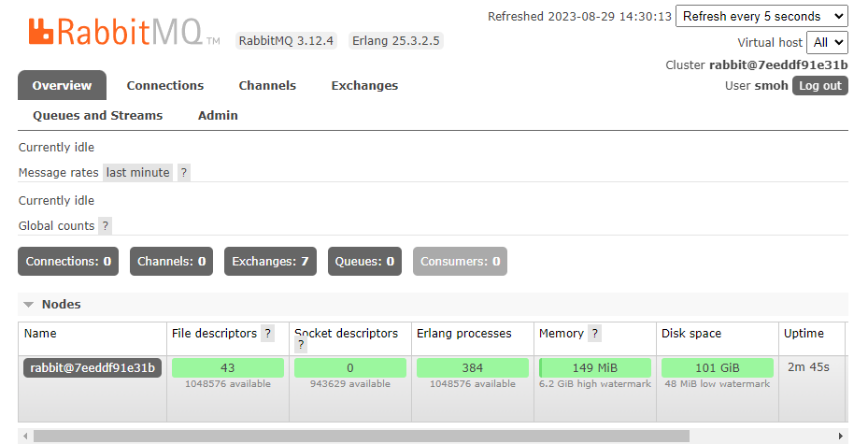
Task: Click the user name smoh
Action: [x=772, y=86]
